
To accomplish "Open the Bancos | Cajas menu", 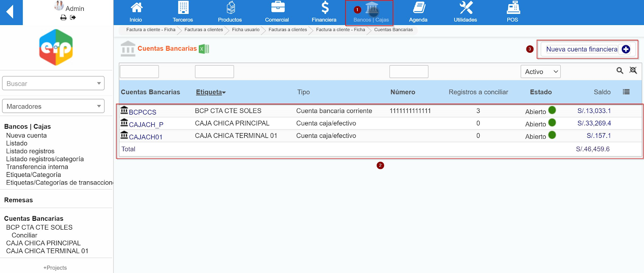I will (x=371, y=12).
